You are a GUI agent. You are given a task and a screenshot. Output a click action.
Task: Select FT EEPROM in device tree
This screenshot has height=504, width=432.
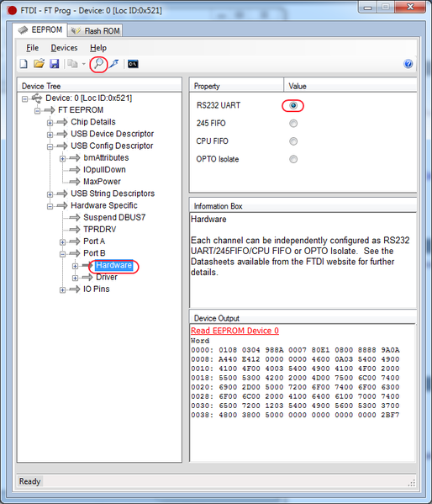81,110
